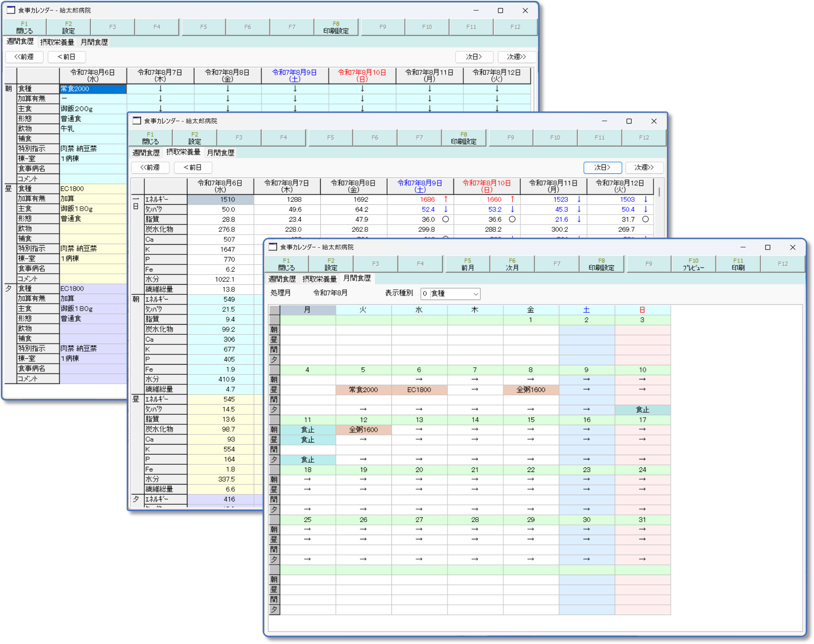This screenshot has width=814, height=644.
Task: Click F6 next month button
Action: click(512, 264)
